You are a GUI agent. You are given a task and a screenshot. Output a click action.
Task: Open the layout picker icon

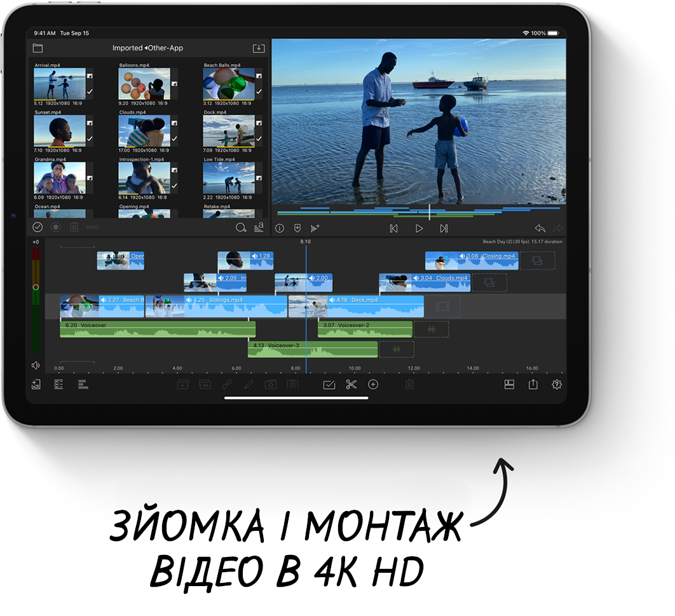(x=508, y=385)
